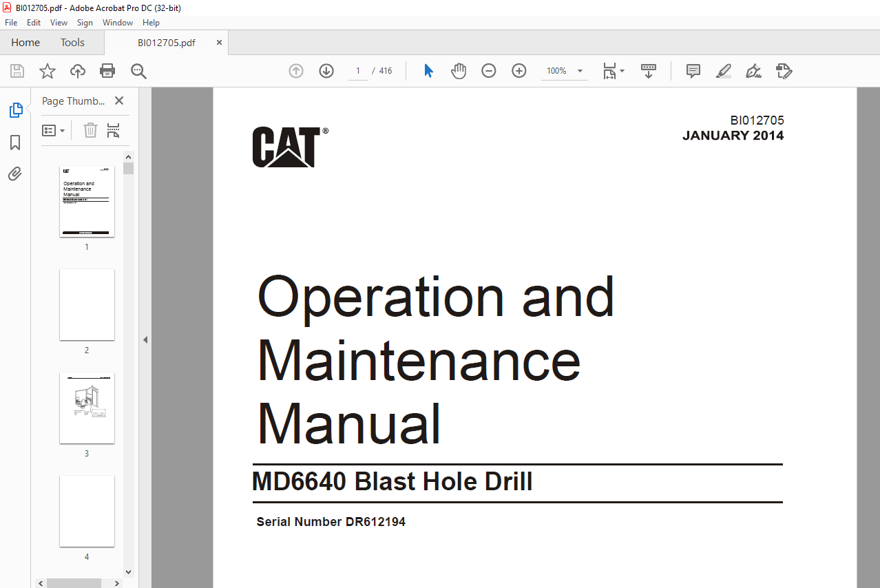
Task: Click the Print Pages thumbnail panel icon
Action: [x=114, y=130]
